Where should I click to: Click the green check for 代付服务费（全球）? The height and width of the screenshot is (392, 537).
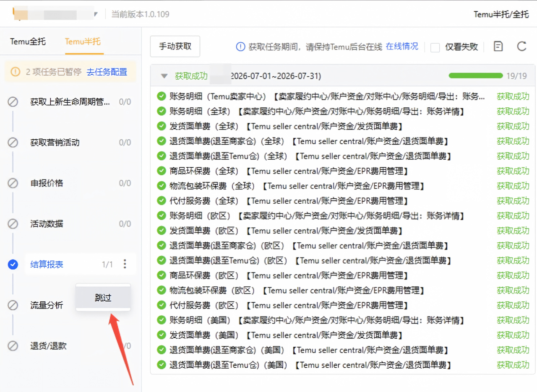(x=162, y=201)
